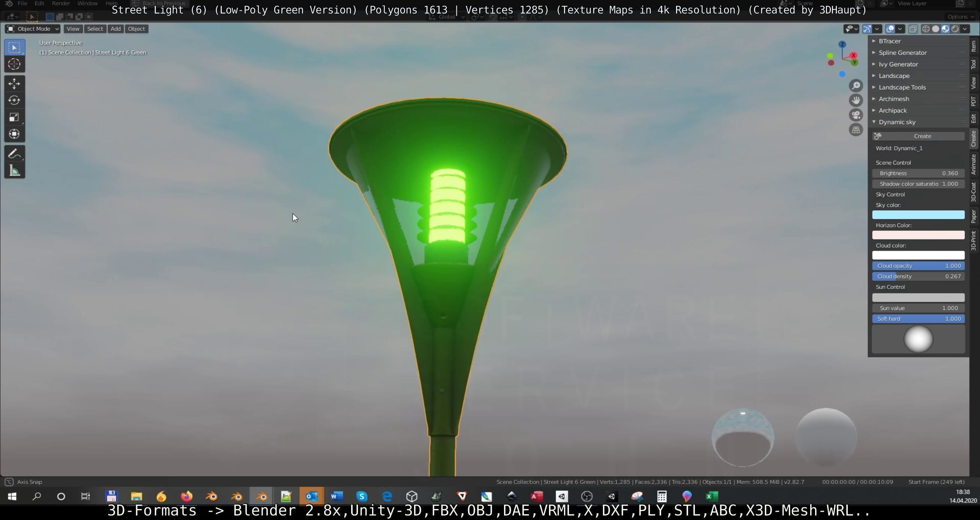The width and height of the screenshot is (980, 520).
Task: Expand the Archipack panel
Action: click(x=919, y=110)
